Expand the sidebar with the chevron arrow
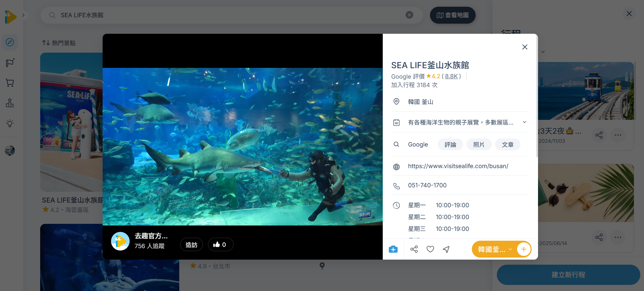Viewport: 644px width, 291px height. tap(23, 15)
